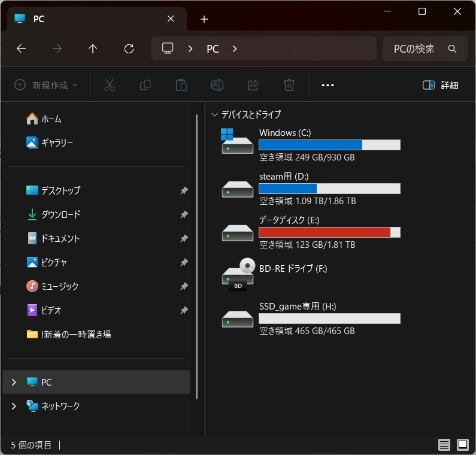Click the Share icon in toolbar
The image size is (476, 455).
coord(253,85)
